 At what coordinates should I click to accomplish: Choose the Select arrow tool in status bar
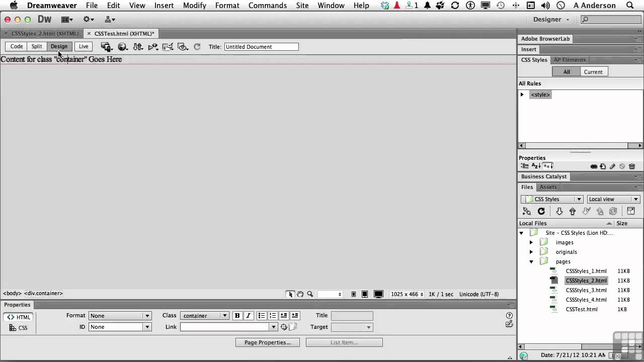coord(290,294)
